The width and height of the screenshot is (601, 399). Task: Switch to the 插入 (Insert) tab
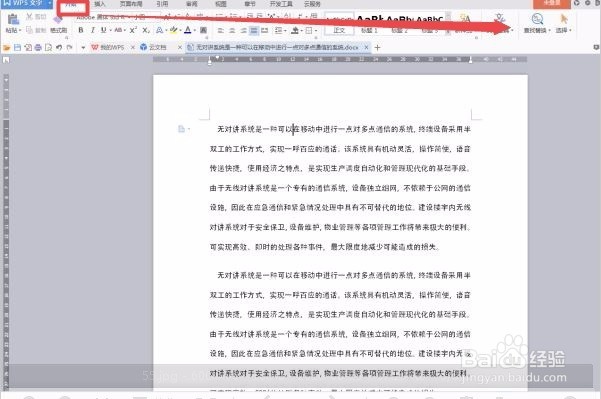tap(100, 4)
